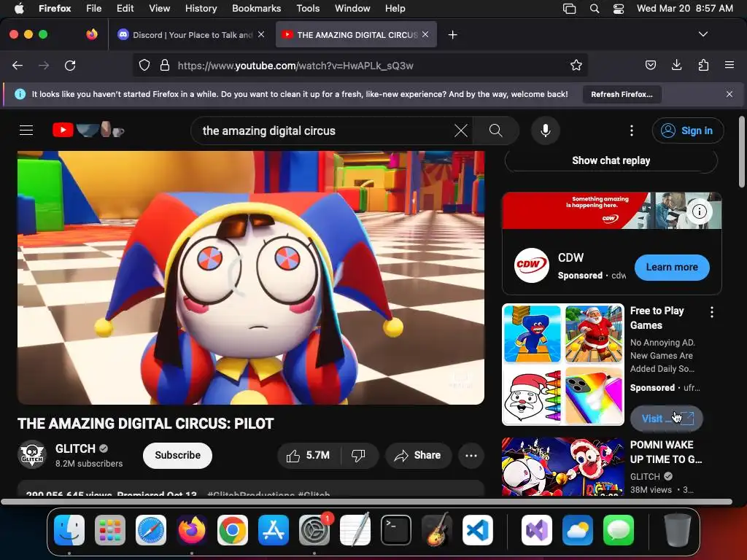Open the YouTube guide hamburger menu
Image resolution: width=747 pixels, height=560 pixels.
[26, 131]
